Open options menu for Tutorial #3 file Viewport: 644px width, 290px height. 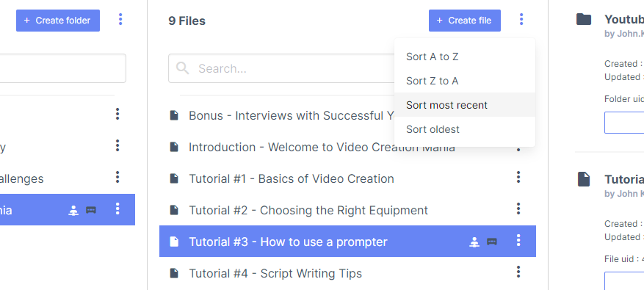click(x=518, y=240)
